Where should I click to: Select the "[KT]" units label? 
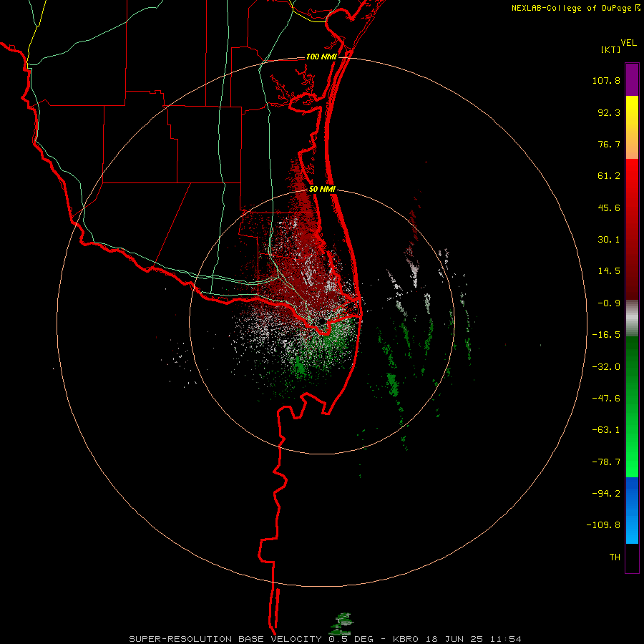point(611,49)
